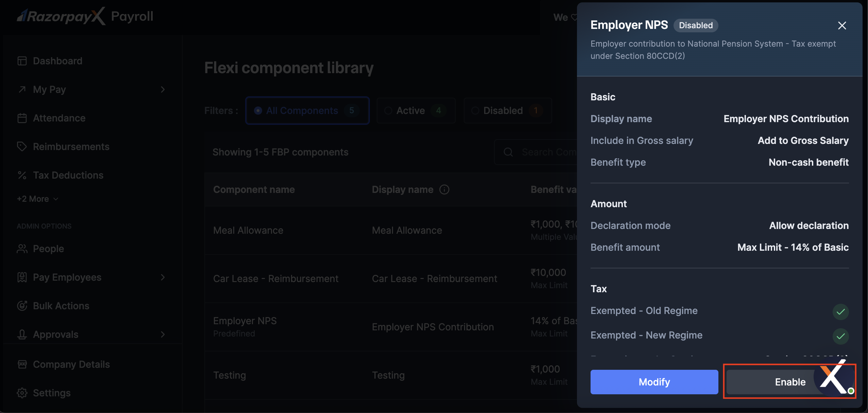Expand the My Pay submenu chevron
868x413 pixels.
[163, 89]
